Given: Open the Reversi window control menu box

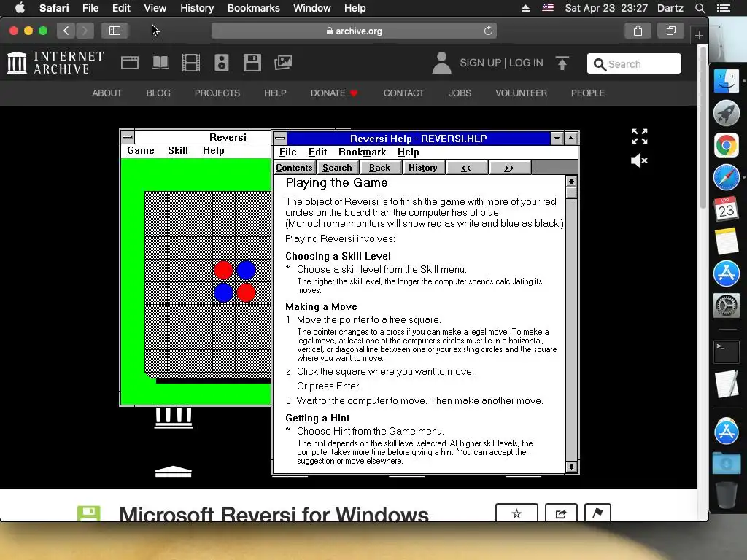Looking at the screenshot, I should tap(127, 137).
